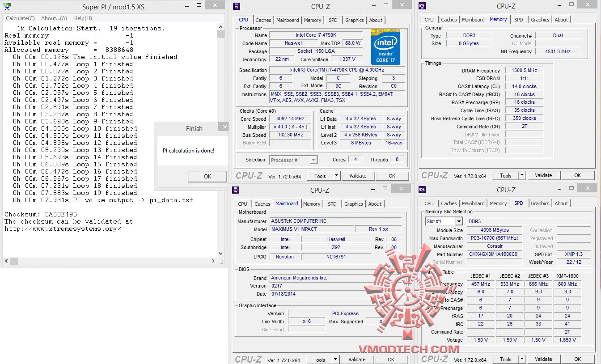Open Memory tab in the Mainboard-tab CPU-Z window
The height and width of the screenshot is (364, 601).
click(312, 204)
